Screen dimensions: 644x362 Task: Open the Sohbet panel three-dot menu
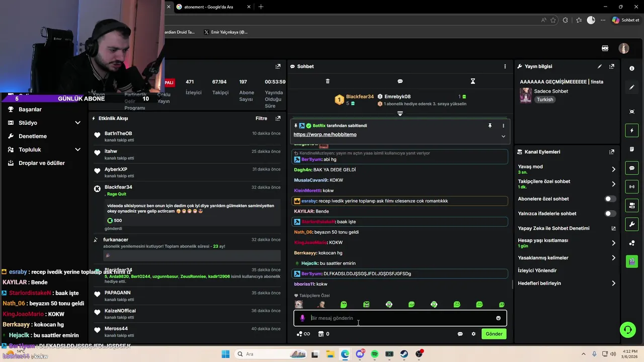(505, 66)
